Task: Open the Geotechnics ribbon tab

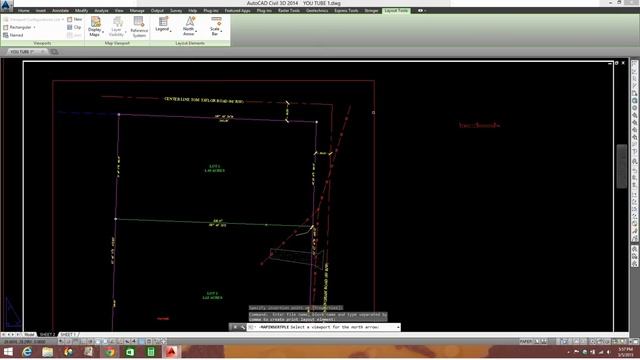Action: coord(317,11)
